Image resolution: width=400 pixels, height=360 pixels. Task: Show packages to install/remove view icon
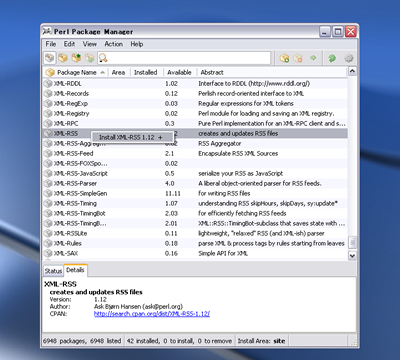[89, 58]
